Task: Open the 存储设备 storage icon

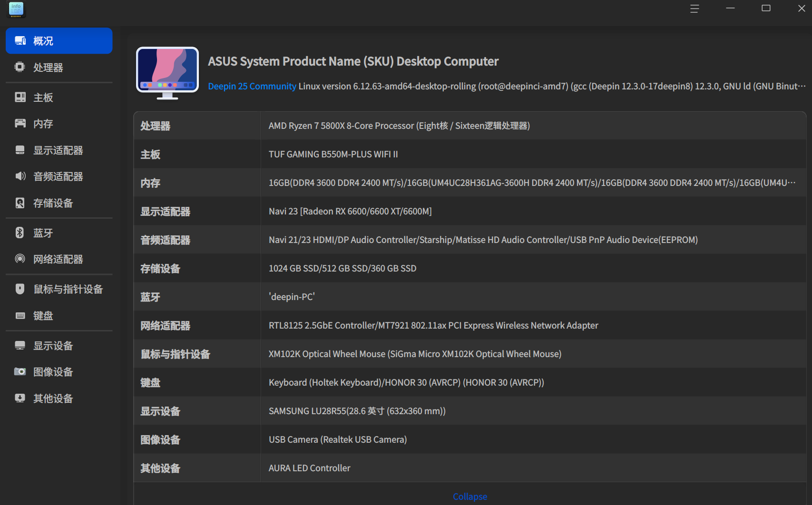Action: tap(20, 203)
